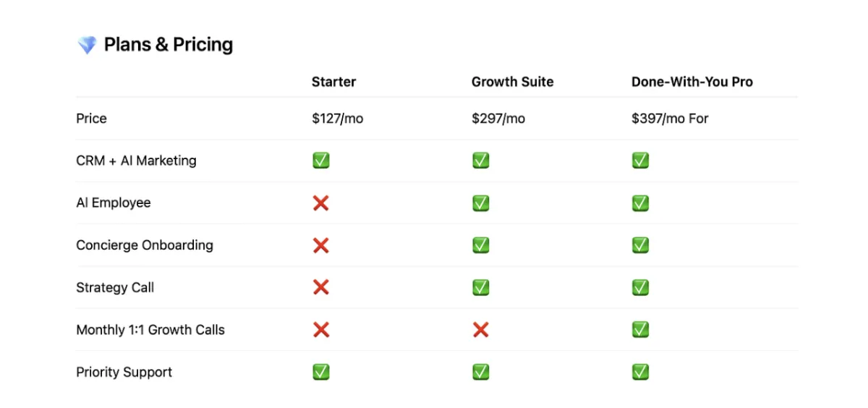Click Starter's red X for Concierge Onboarding
Screen dimensions: 868x408
pyautogui.click(x=320, y=245)
